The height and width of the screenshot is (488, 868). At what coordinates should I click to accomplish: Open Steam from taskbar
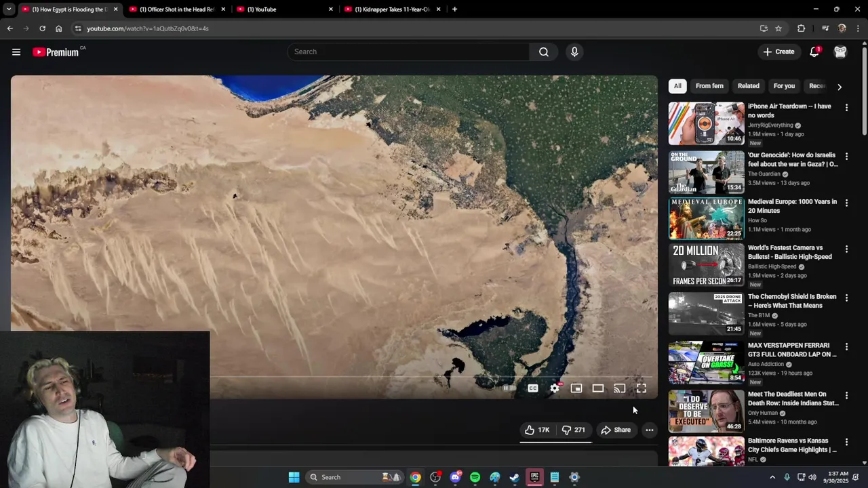pos(515,477)
